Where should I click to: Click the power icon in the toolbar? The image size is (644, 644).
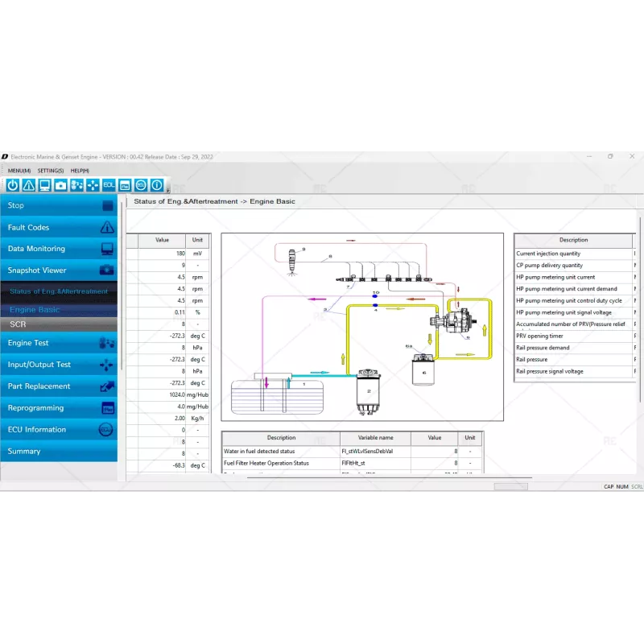coord(12,185)
